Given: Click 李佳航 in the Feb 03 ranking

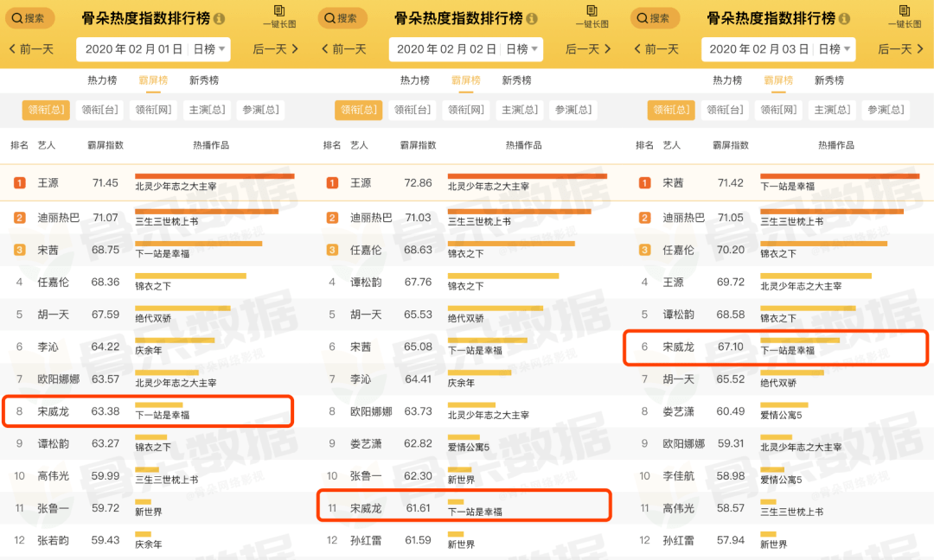Looking at the screenshot, I should pos(679,476).
